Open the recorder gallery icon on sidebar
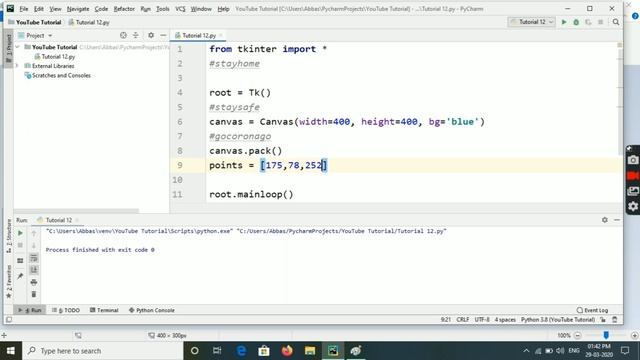This screenshot has height=360, width=640. [633, 191]
